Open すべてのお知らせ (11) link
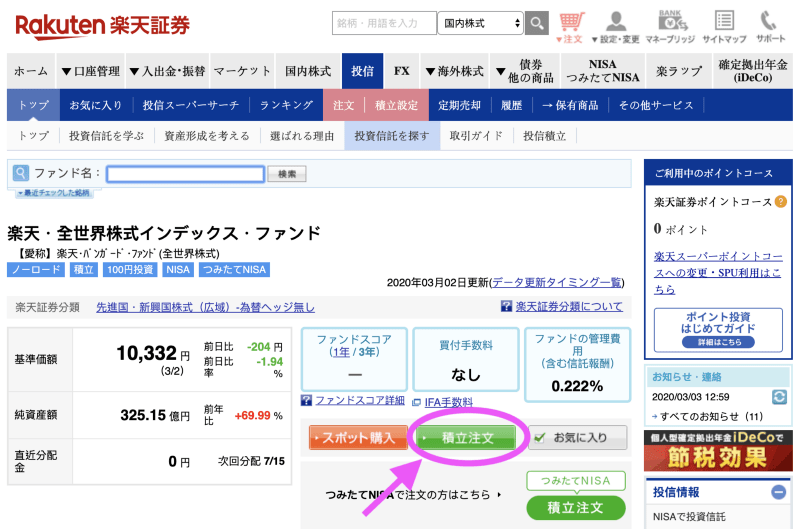The height and width of the screenshot is (529, 800). 711,416
